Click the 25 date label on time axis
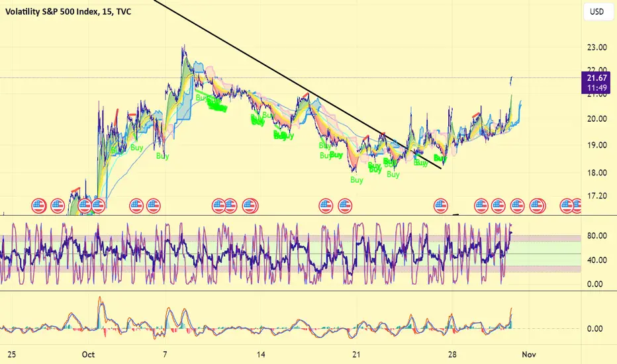Image resolution: width=617 pixels, height=364 pixels. [x=12, y=355]
